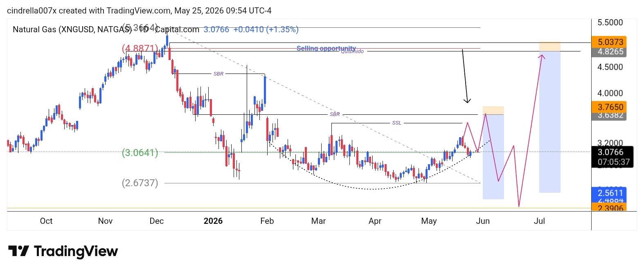Click the current price label 3.0766
This screenshot has width=644, height=272.
tap(610, 152)
